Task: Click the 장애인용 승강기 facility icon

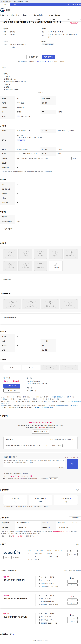Action: [31, 304]
